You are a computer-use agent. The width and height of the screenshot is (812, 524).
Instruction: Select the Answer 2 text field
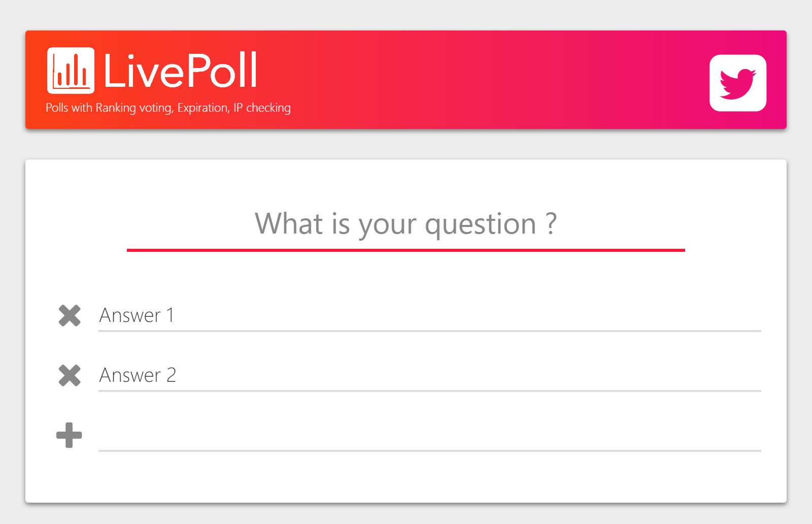pyautogui.click(x=304, y=376)
